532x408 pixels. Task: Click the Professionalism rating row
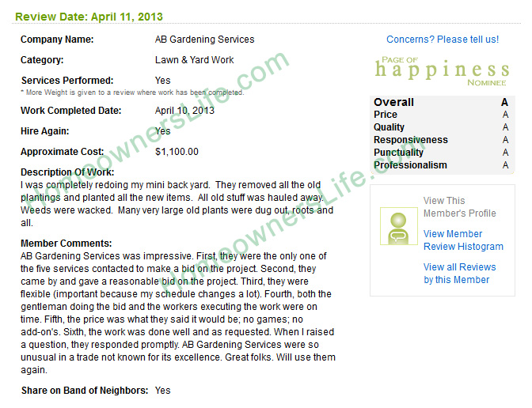coord(441,165)
